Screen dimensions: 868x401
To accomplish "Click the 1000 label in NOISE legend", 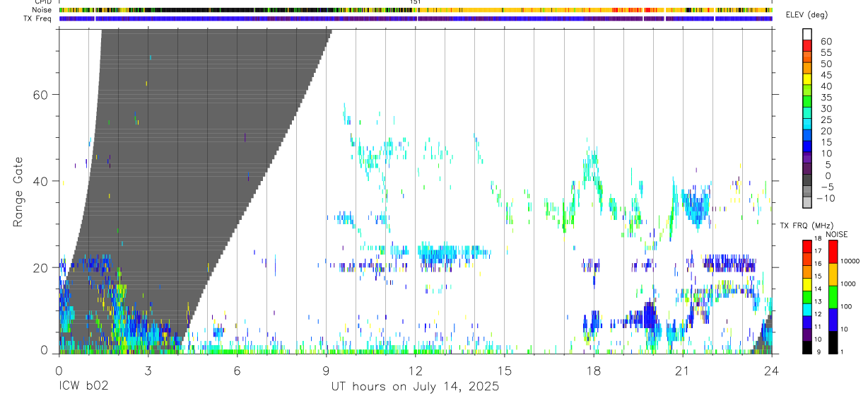I will point(848,284).
